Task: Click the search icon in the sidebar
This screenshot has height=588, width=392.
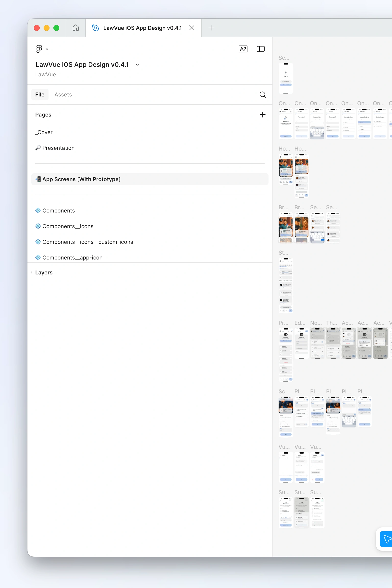Action: point(263,95)
